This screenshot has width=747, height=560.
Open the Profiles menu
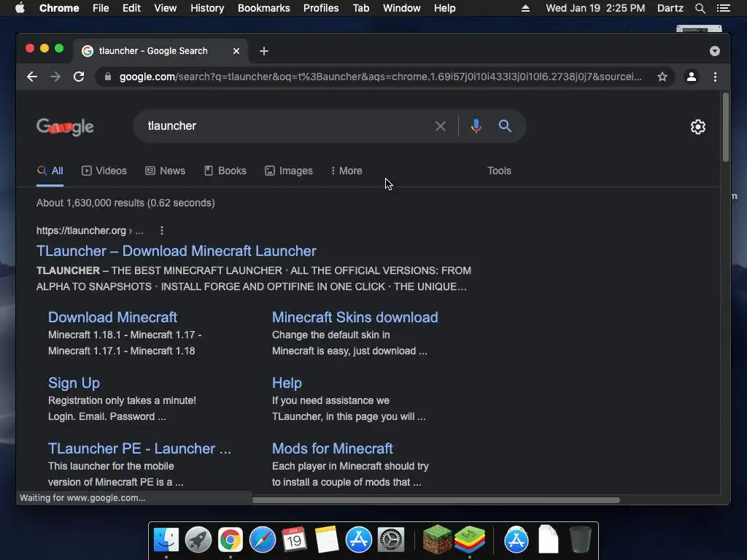click(321, 8)
